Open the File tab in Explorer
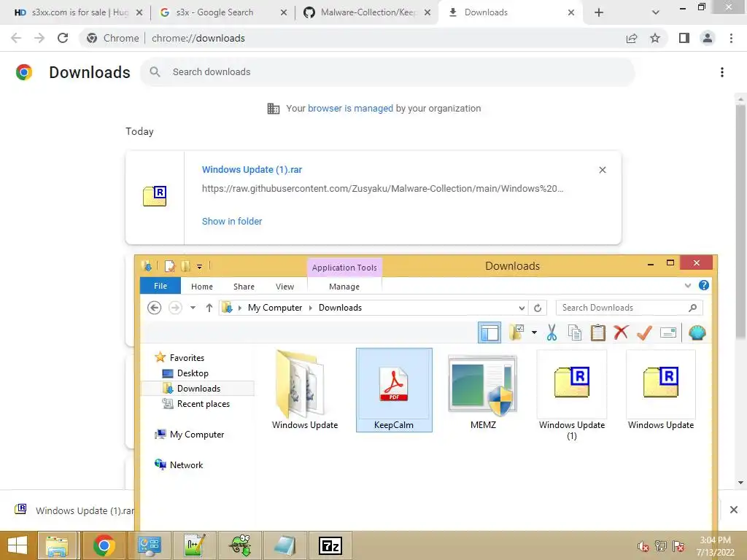The height and width of the screenshot is (560, 747). 160,286
